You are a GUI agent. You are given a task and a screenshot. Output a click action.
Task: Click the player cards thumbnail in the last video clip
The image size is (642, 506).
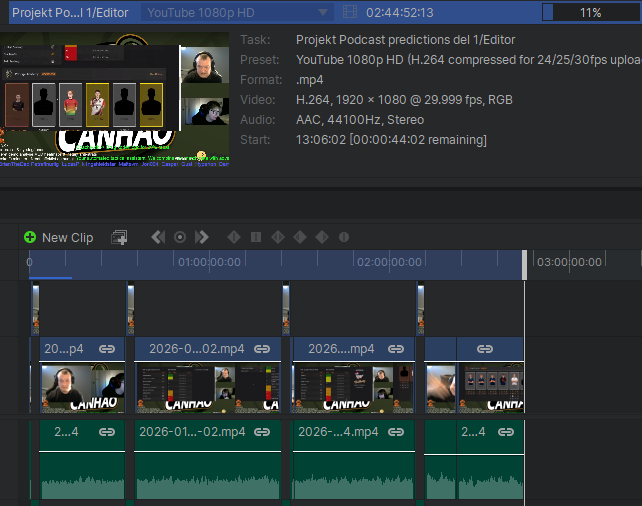click(491, 388)
